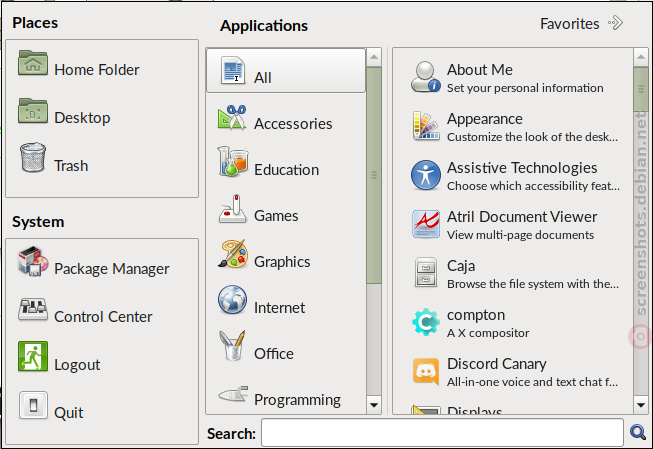Select the green Logout icon

33,357
